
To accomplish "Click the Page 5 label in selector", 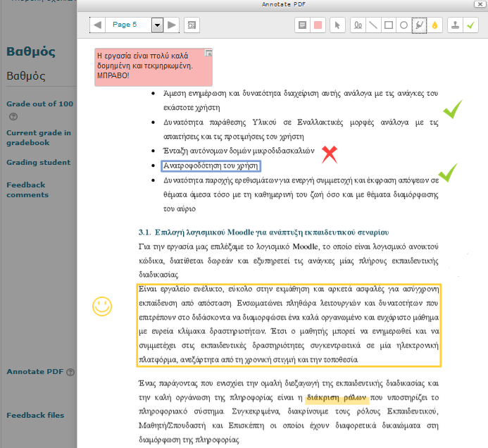I will tap(125, 25).
